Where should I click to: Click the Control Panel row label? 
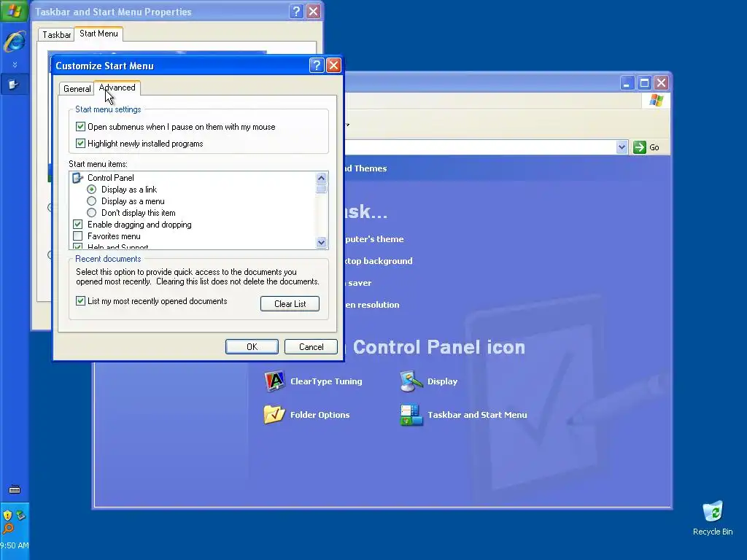click(x=111, y=178)
